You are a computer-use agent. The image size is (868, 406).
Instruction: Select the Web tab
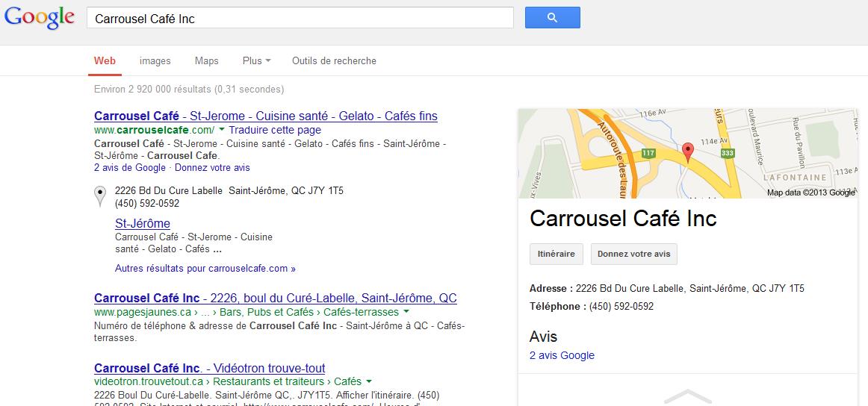click(x=105, y=61)
